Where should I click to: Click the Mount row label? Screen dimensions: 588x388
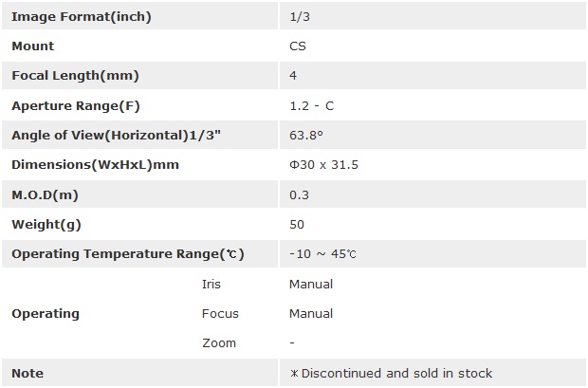click(x=33, y=46)
